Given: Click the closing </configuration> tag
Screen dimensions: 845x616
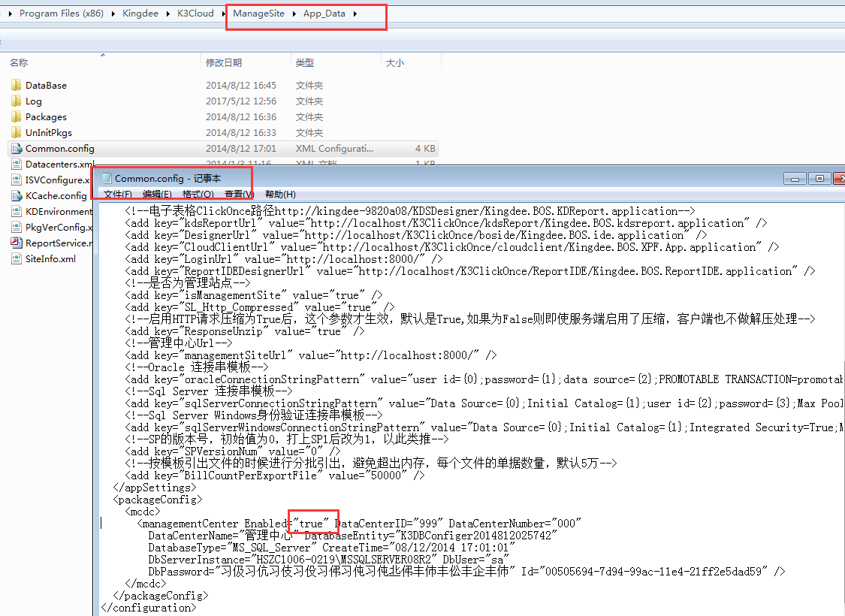Looking at the screenshot, I should (x=149, y=608).
